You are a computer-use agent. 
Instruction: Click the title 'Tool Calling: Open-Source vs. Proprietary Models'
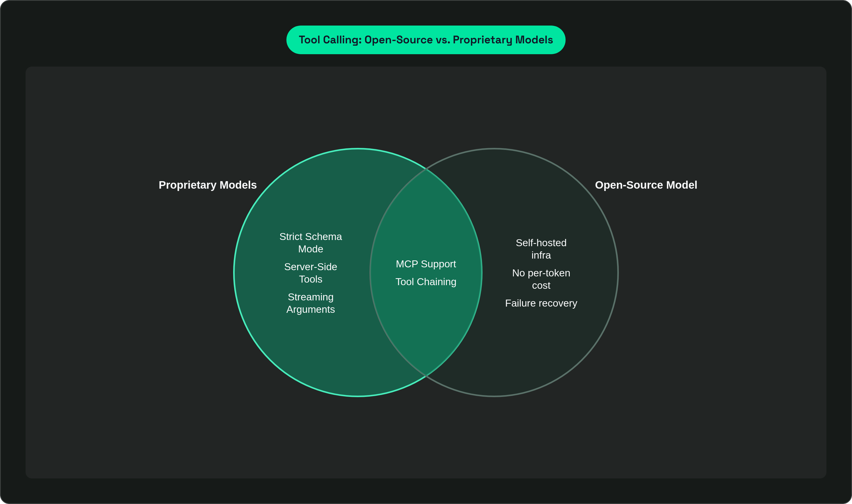pyautogui.click(x=426, y=40)
